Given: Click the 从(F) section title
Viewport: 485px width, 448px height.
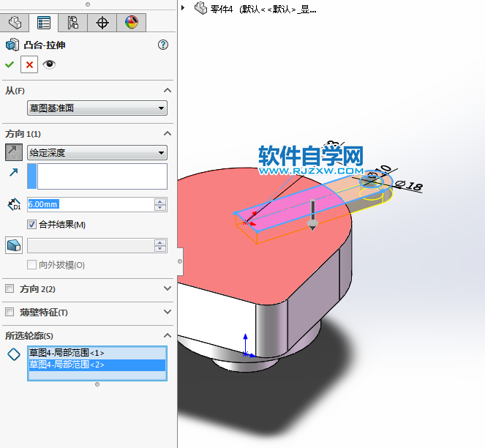Looking at the screenshot, I should (x=15, y=91).
